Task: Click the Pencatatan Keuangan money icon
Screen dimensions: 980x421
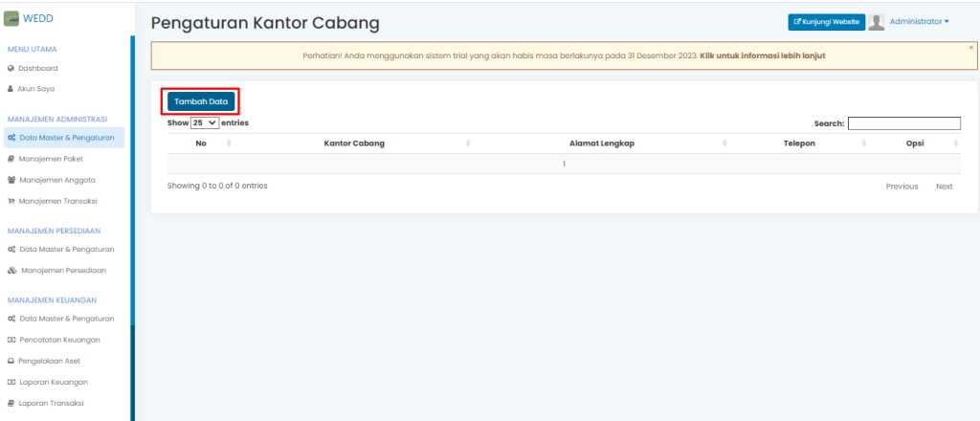Action: coord(11,340)
